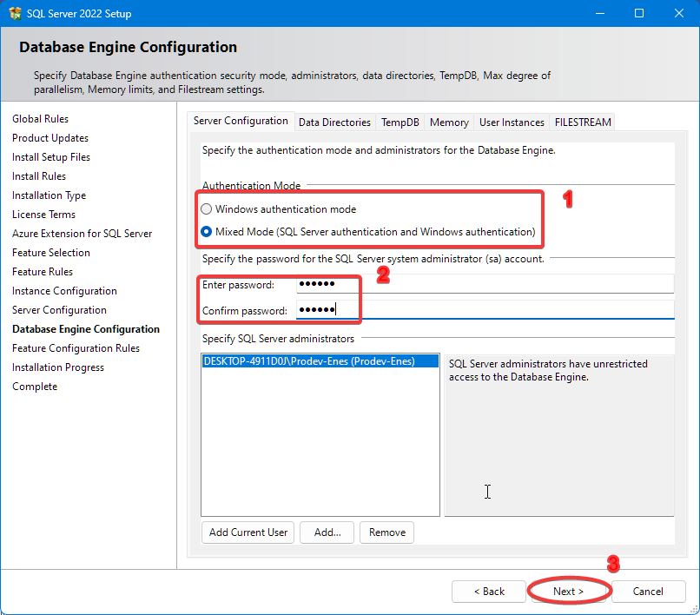The height and width of the screenshot is (615, 700).
Task: Switch to the Data Directories tab
Action: click(x=334, y=122)
